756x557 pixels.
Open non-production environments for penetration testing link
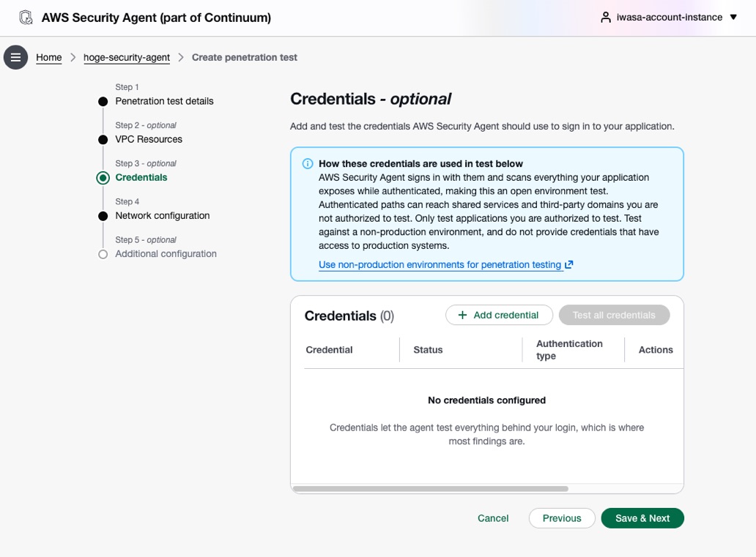coord(440,264)
